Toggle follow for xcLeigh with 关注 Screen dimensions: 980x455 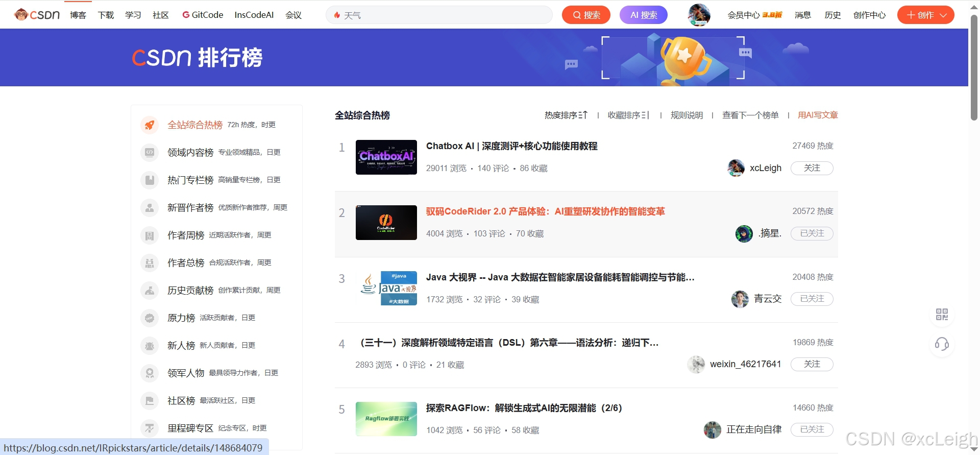click(x=812, y=168)
